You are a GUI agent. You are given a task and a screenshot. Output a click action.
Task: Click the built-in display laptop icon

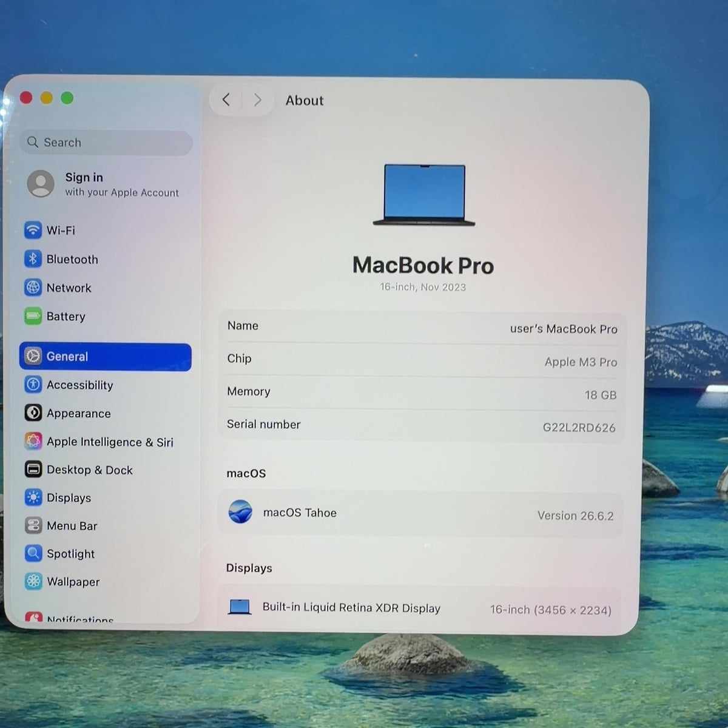[240, 607]
